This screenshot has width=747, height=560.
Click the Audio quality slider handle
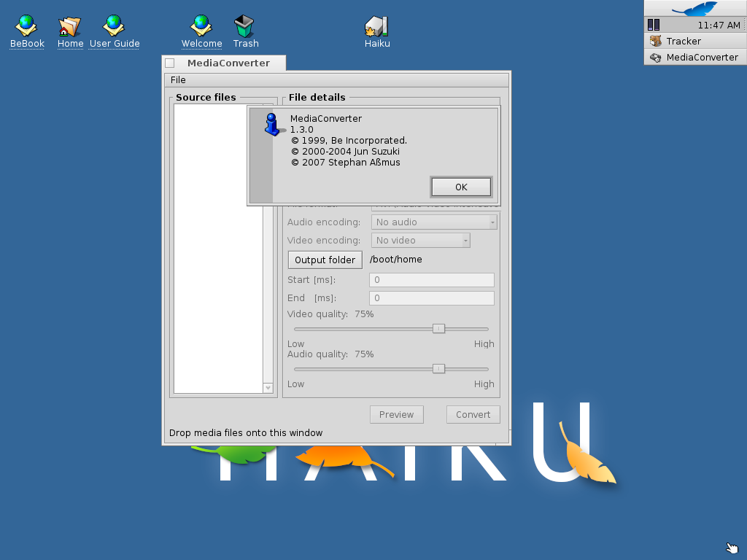pos(438,368)
